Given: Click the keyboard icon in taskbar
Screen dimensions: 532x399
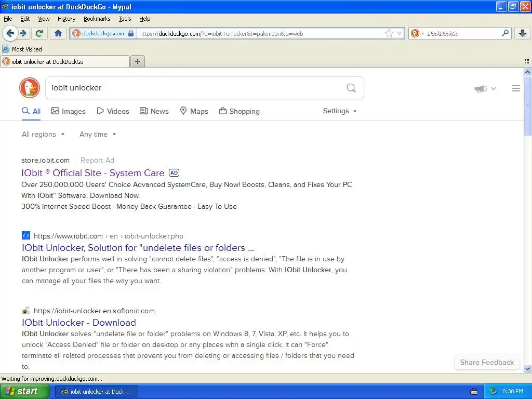Looking at the screenshot, I should pyautogui.click(x=474, y=392).
